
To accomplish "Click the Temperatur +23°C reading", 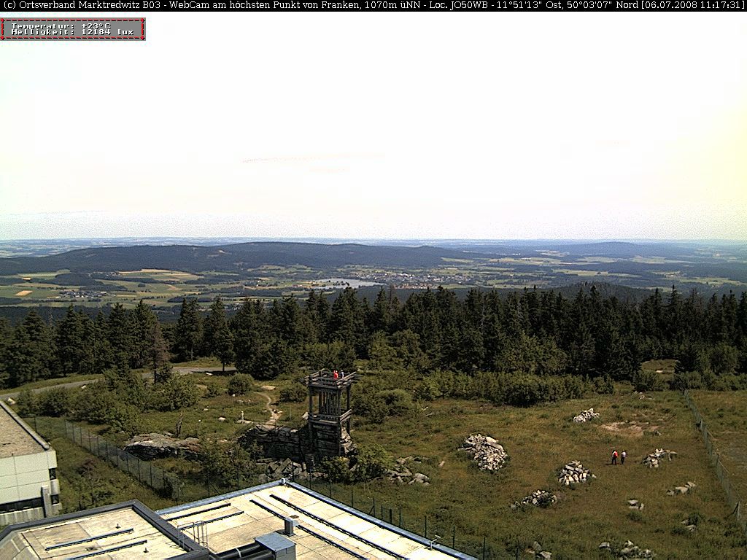I will pos(61,26).
